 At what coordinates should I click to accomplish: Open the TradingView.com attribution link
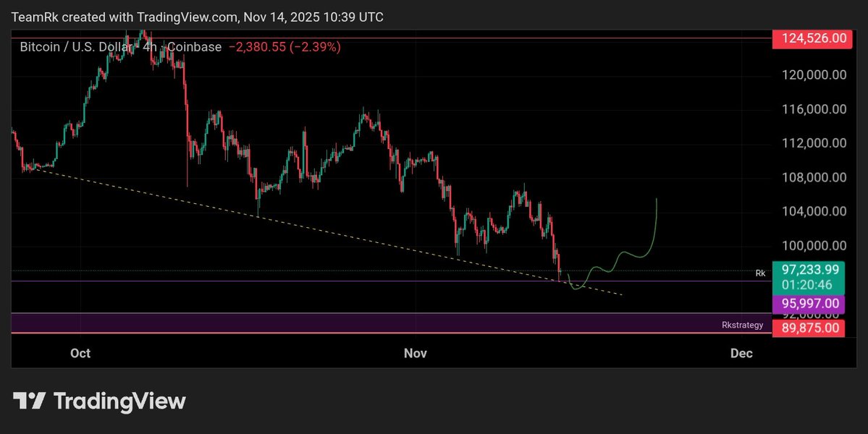click(188, 17)
